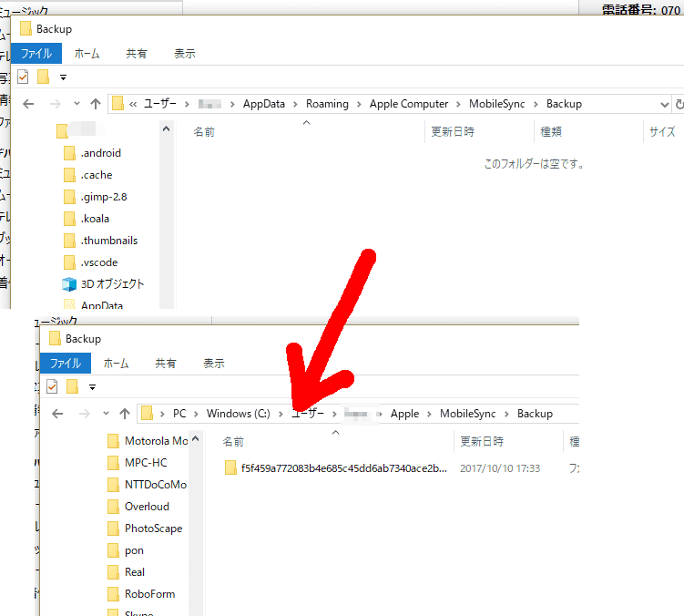Click Apple in lower address bar

(x=404, y=414)
